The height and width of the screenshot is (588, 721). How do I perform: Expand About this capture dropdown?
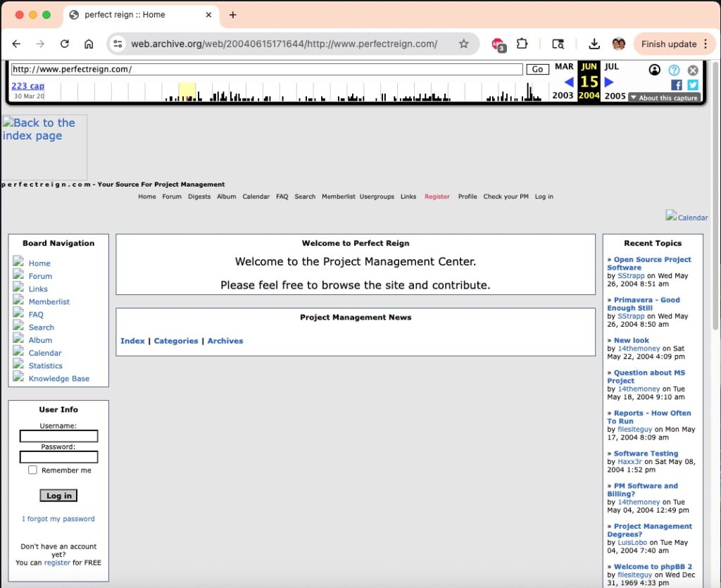coord(663,98)
